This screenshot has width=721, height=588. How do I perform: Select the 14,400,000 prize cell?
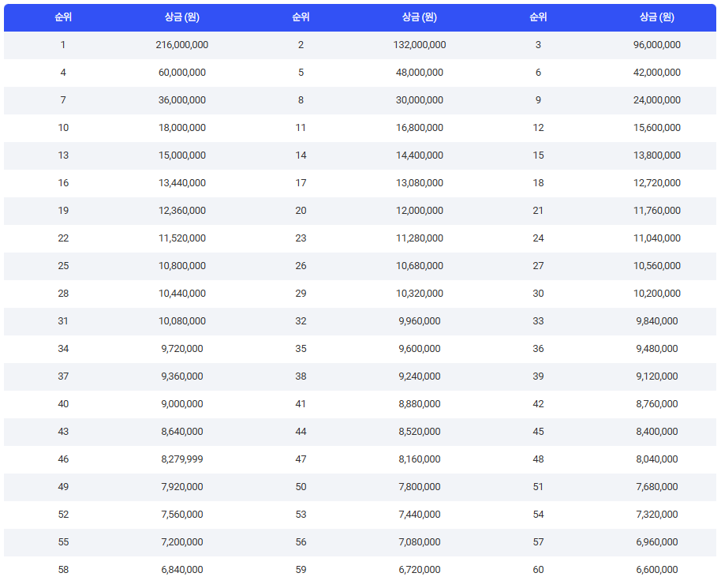point(420,155)
